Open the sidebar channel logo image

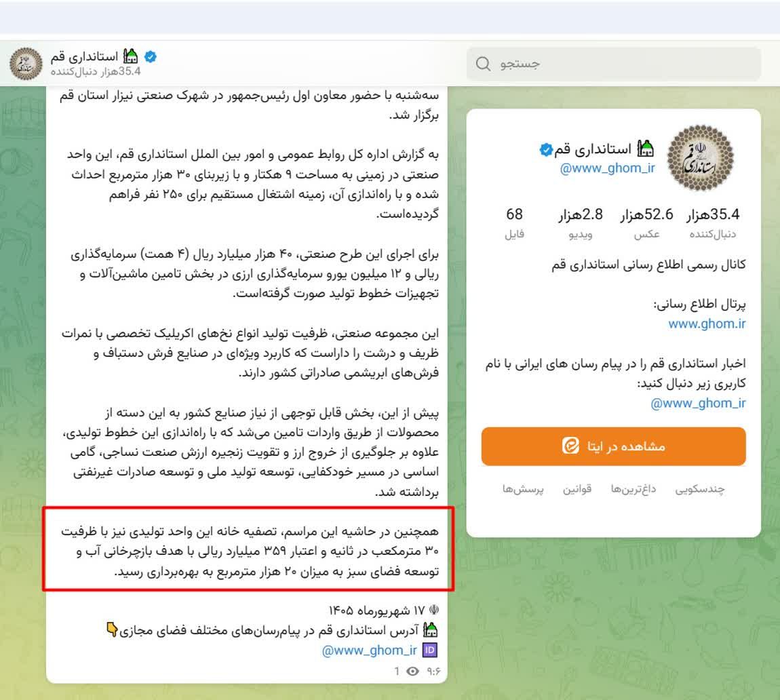(x=700, y=158)
